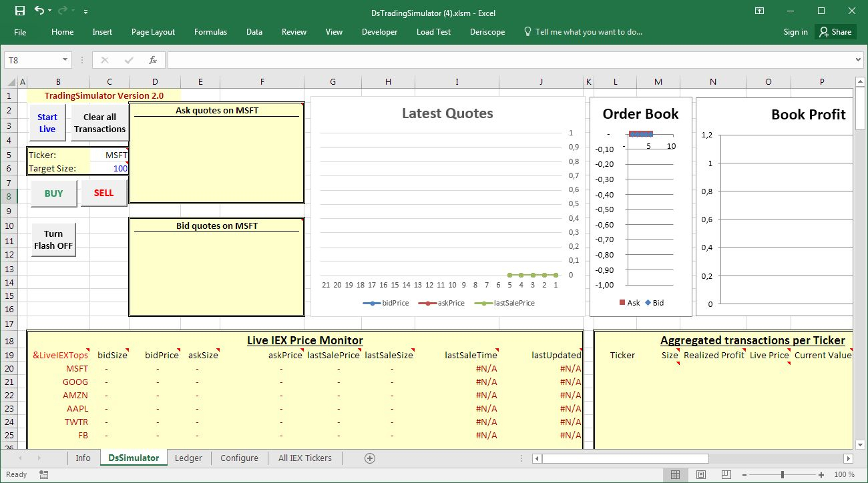Open the Name Box dropdown arrow
The width and height of the screenshot is (868, 483).
tap(65, 60)
